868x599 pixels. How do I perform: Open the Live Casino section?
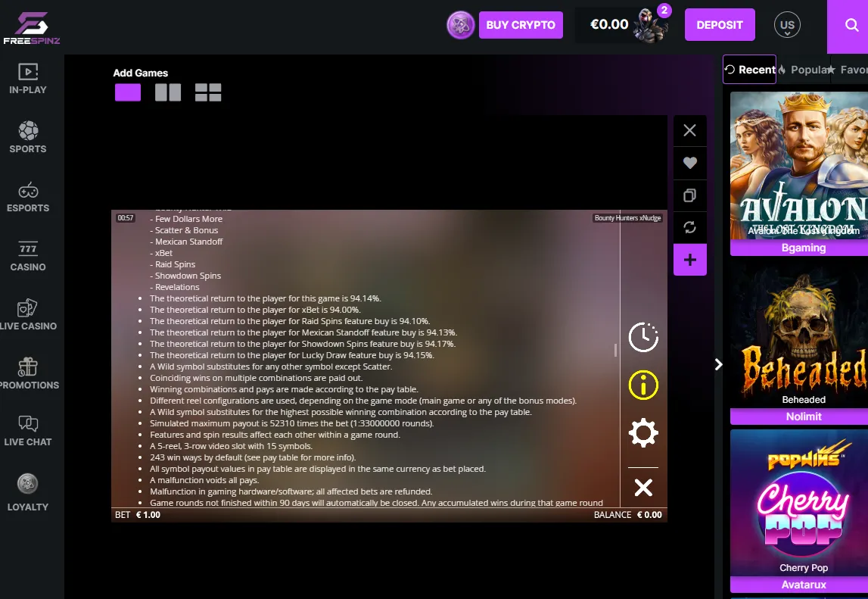pos(28,315)
